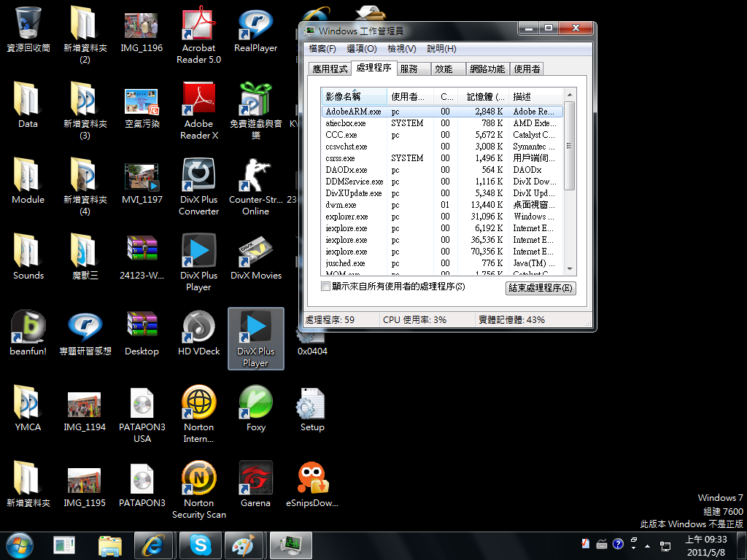The image size is (747, 560).
Task: Select the beanfun! desktop shortcut
Action: click(x=28, y=327)
